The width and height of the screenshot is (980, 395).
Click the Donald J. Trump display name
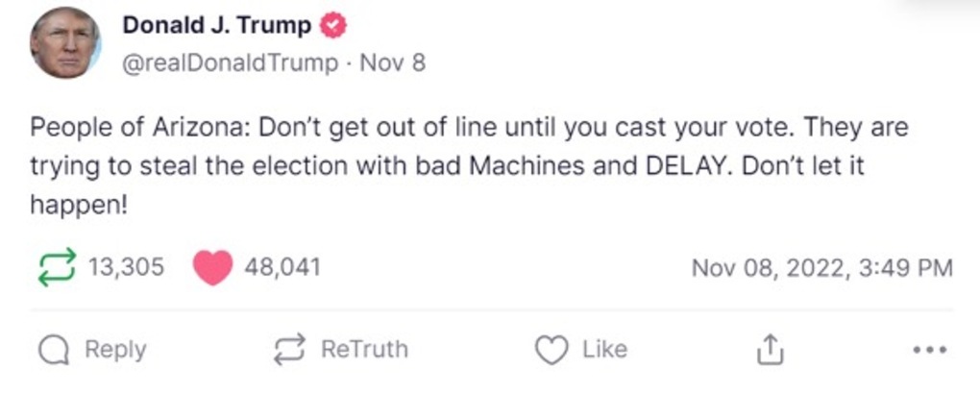217,26
